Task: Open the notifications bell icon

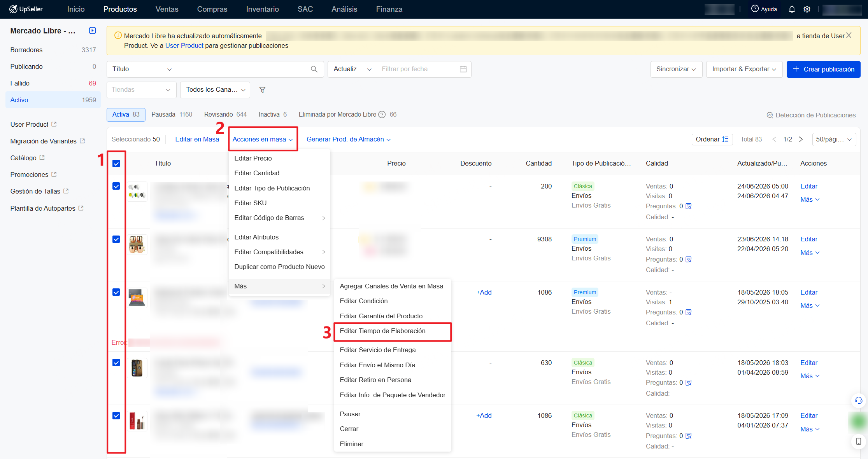Action: coord(792,9)
